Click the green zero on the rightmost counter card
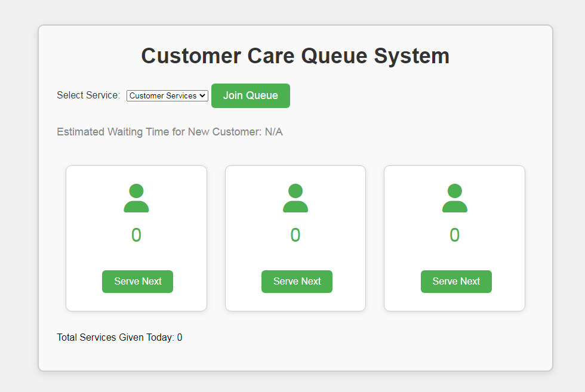Viewport: 585px width, 392px height. point(455,234)
